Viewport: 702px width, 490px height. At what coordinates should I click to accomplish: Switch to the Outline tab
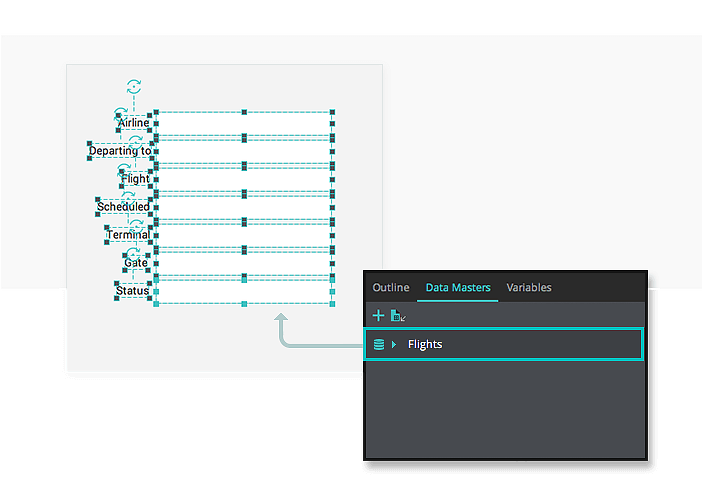(x=390, y=288)
